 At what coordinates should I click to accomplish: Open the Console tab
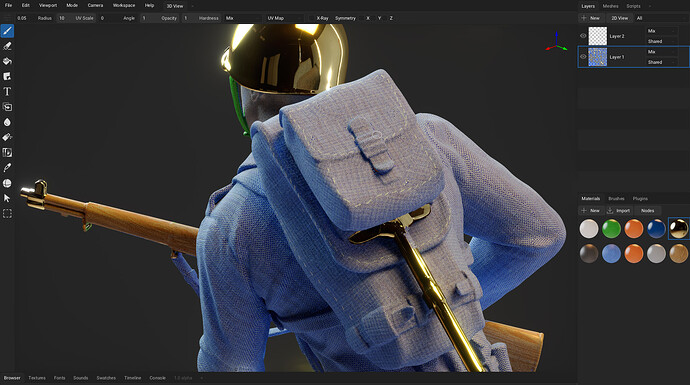[158, 378]
